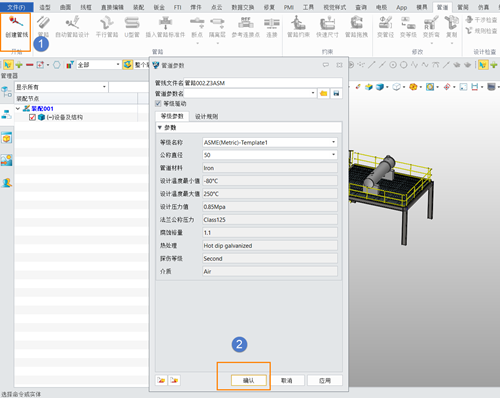500x398 pixels.
Task: Run the 规则检查 rule check
Action: coord(481,31)
